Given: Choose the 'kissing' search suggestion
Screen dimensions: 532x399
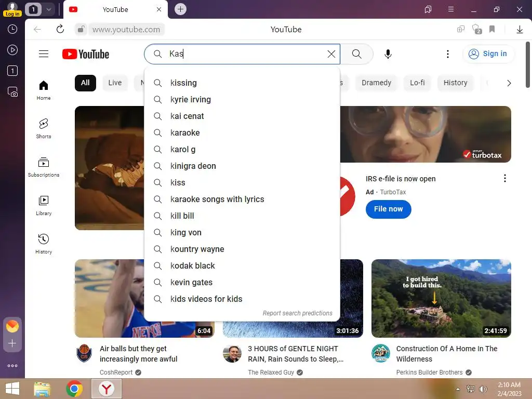Looking at the screenshot, I should [242, 83].
